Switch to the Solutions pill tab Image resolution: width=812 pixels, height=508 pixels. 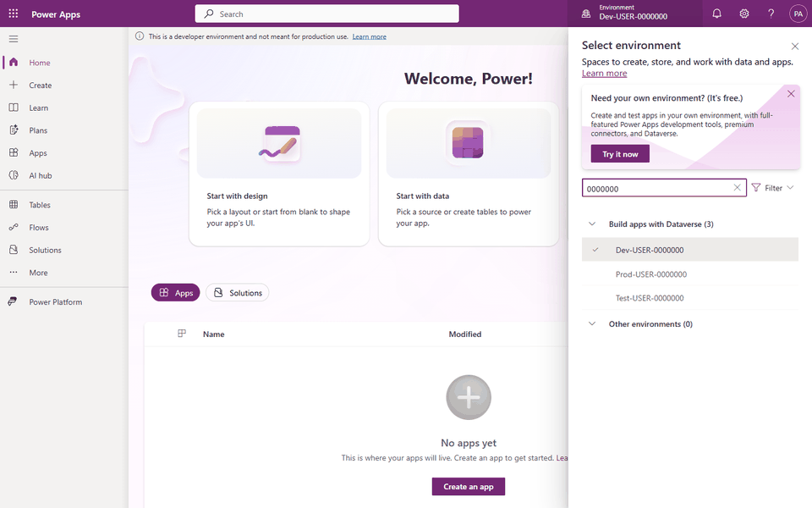pyautogui.click(x=237, y=292)
